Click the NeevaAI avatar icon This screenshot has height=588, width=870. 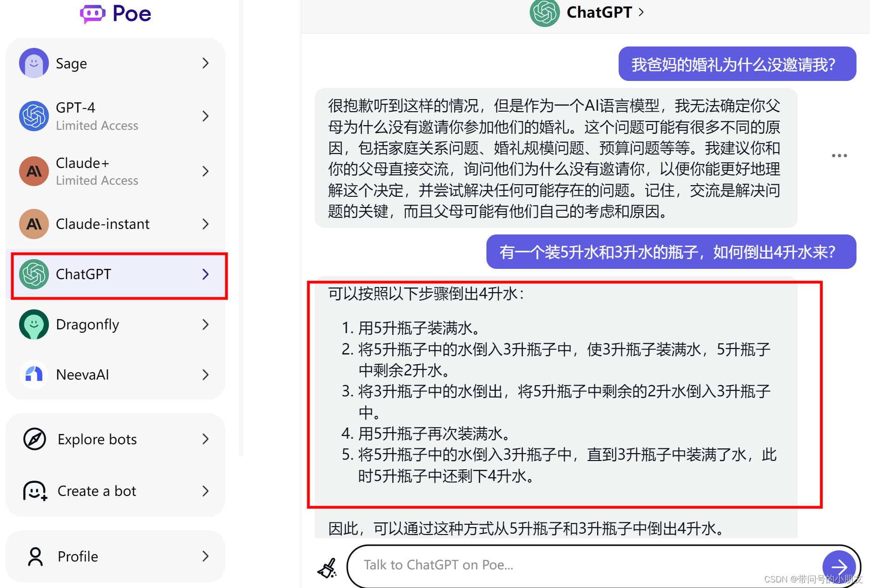(34, 374)
